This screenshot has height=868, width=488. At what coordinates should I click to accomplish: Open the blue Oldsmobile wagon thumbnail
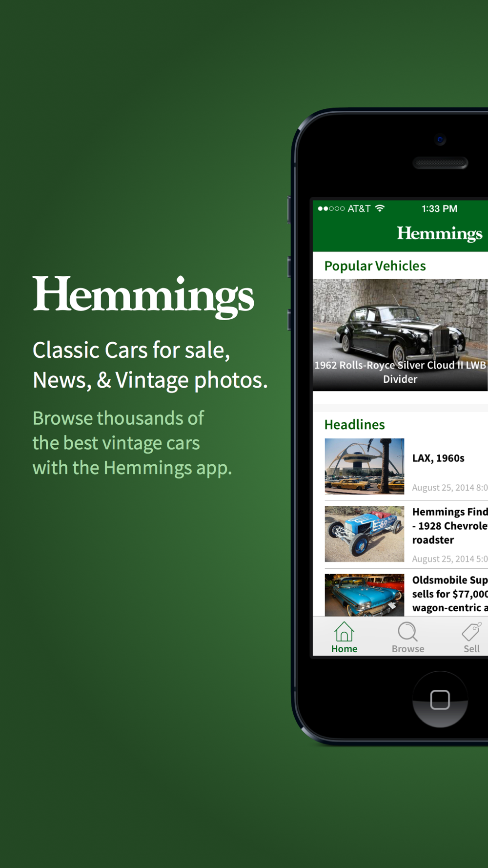pyautogui.click(x=365, y=595)
